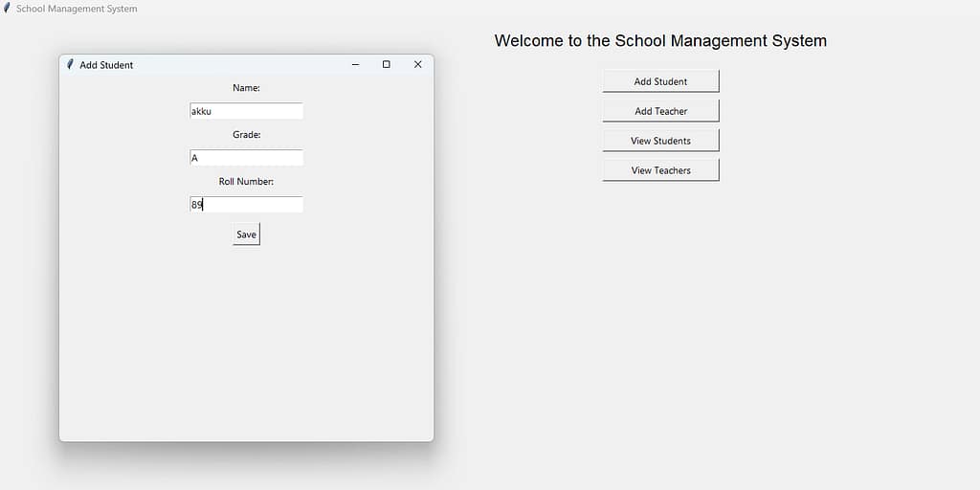Image resolution: width=980 pixels, height=490 pixels.
Task: Click the feather icon in Add Student title bar
Action: click(70, 64)
